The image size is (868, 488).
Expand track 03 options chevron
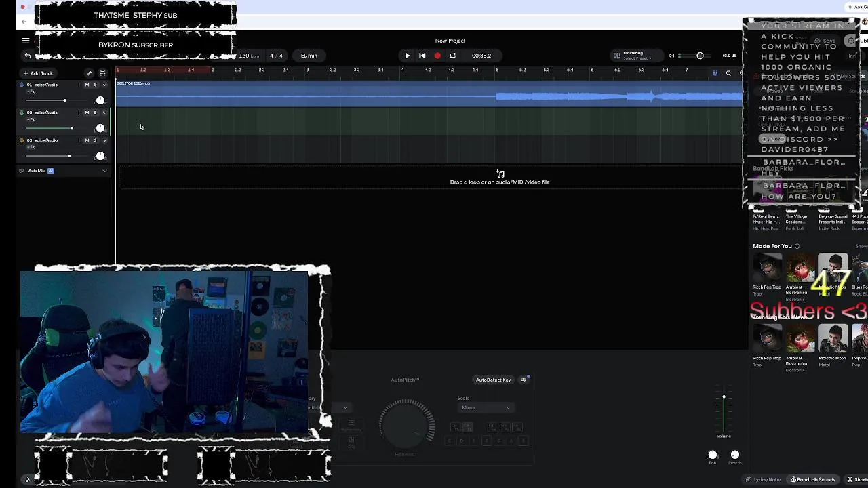104,140
